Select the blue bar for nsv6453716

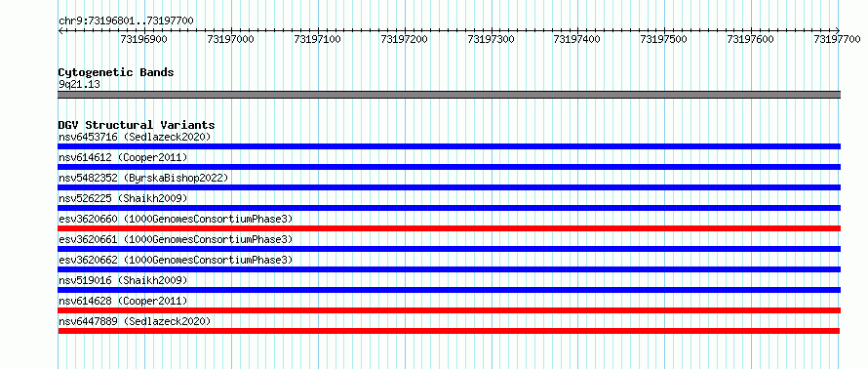pyautogui.click(x=450, y=146)
